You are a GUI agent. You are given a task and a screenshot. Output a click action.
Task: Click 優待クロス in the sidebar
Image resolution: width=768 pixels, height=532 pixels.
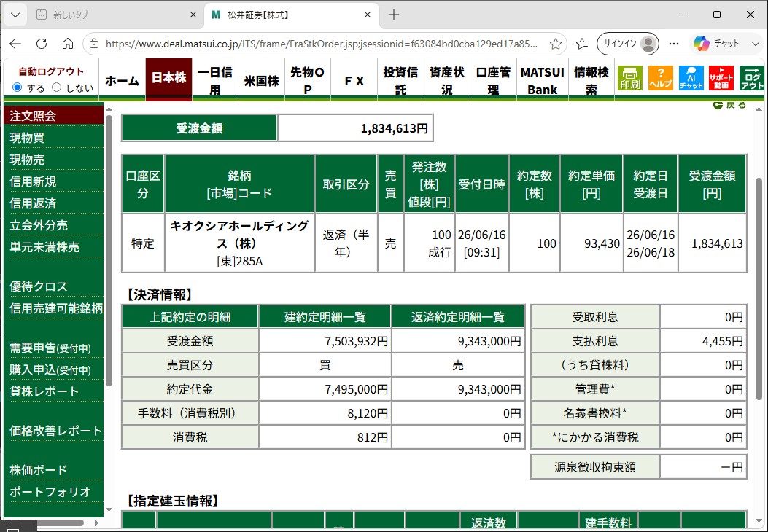click(38, 286)
